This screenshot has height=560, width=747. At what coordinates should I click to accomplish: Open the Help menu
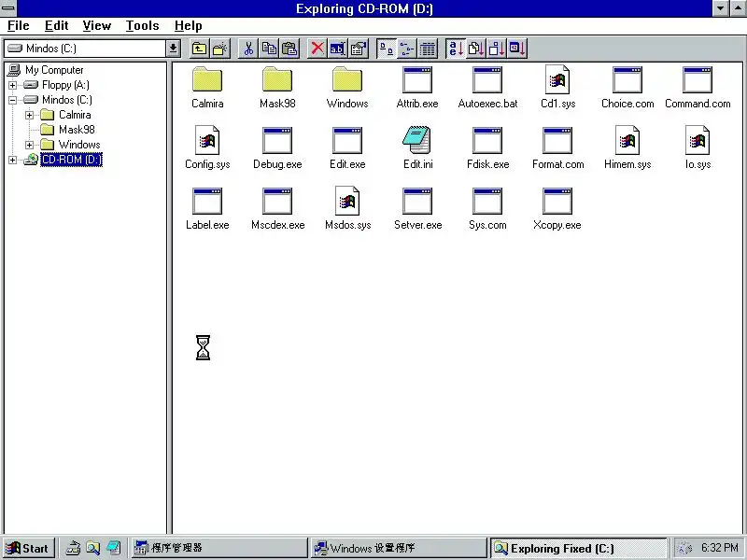[x=189, y=26]
